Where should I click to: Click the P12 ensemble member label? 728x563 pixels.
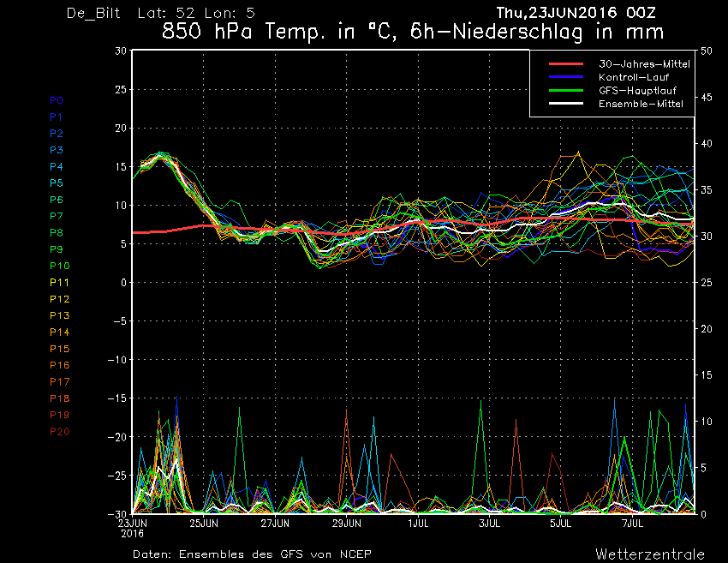click(59, 299)
